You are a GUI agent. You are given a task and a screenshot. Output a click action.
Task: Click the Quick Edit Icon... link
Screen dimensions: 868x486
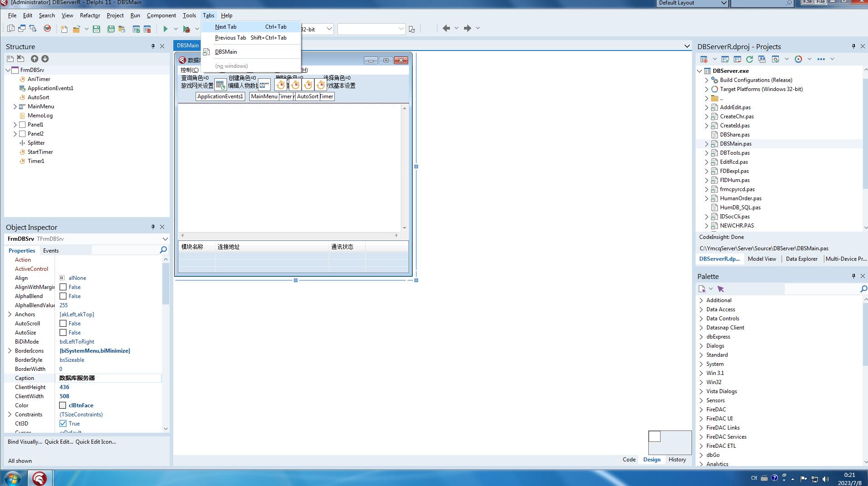tap(96, 442)
